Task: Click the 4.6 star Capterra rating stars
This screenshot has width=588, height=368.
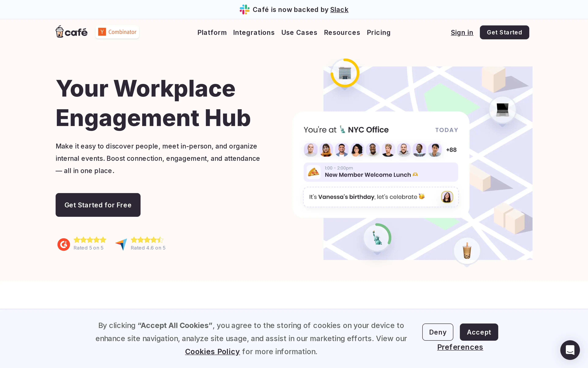Action: [147, 240]
